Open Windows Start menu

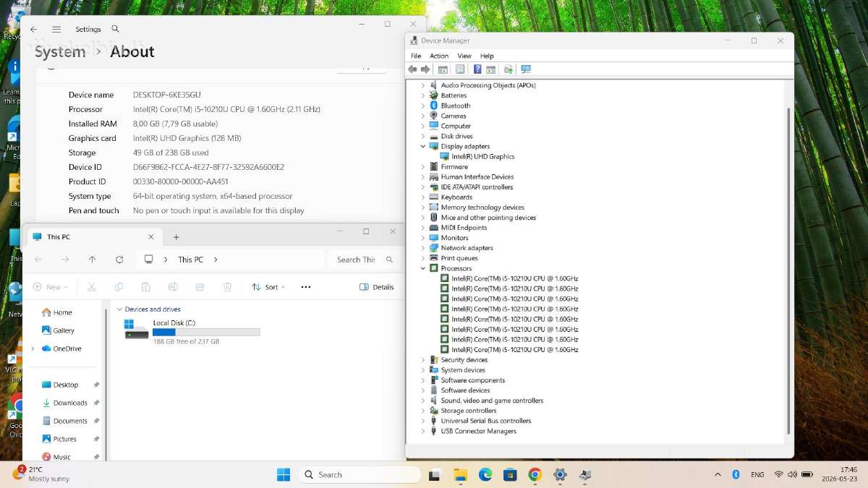(x=284, y=474)
